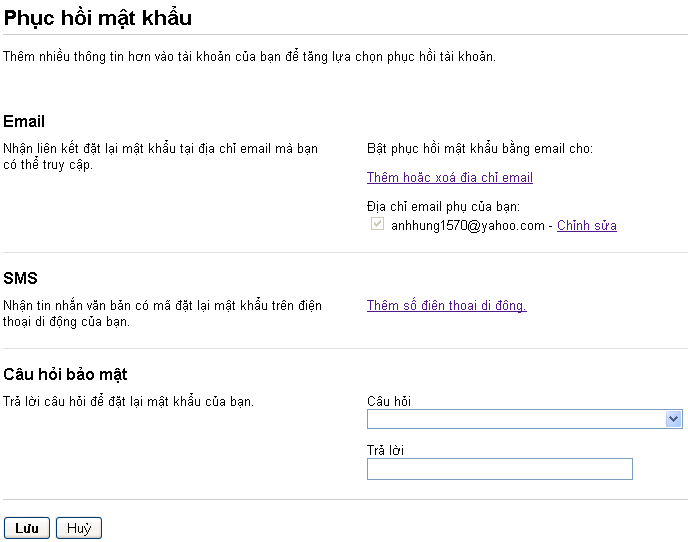Click the 'Chỉnh sửa' link next to email
The height and width of the screenshot is (542, 688).
pos(587,225)
